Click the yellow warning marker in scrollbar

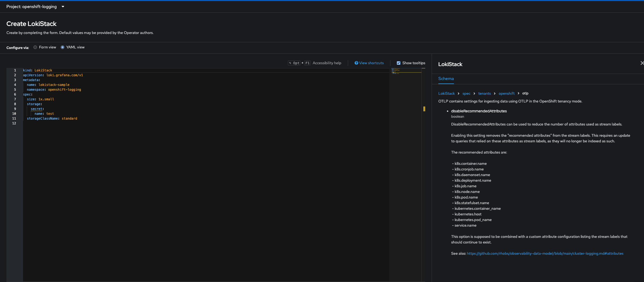(424, 109)
